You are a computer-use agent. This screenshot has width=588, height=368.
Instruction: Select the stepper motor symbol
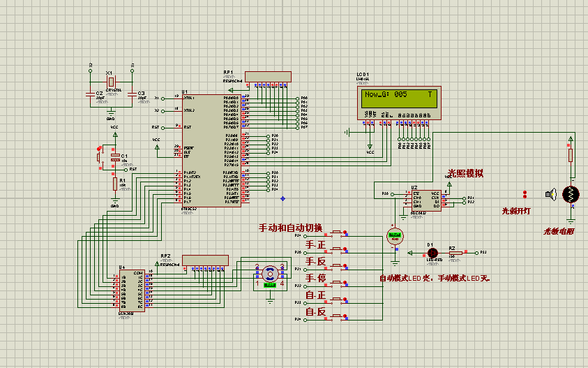(x=270, y=275)
